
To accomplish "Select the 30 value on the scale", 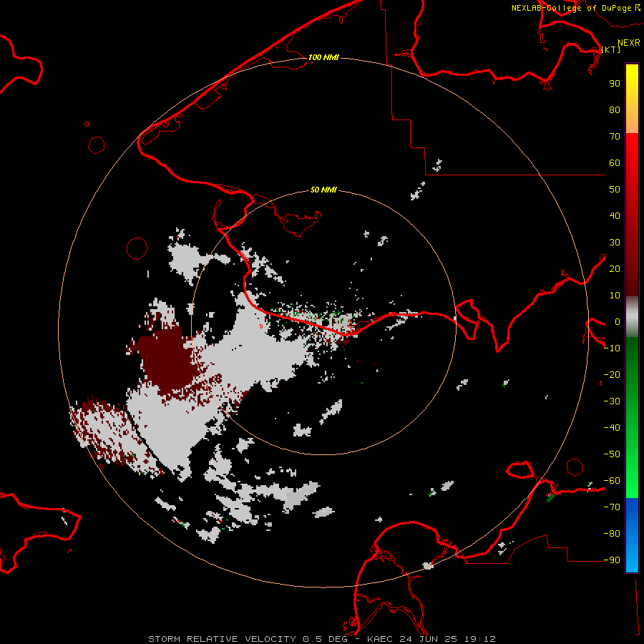I will tap(615, 243).
